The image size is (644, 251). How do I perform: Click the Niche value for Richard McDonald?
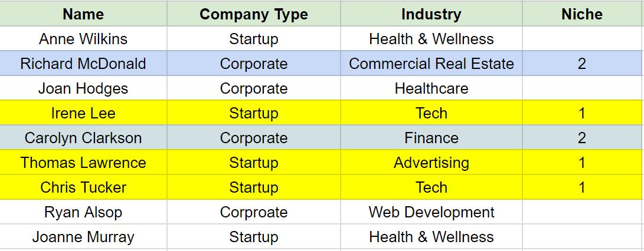pos(582,64)
